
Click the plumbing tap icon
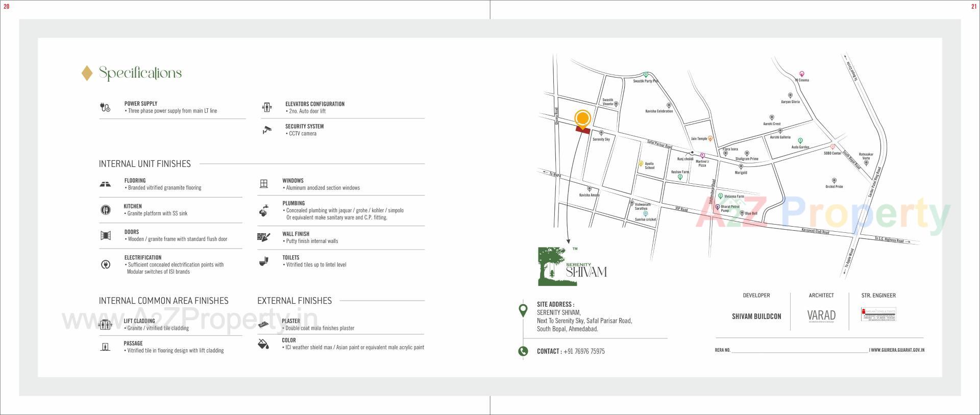tap(264, 210)
